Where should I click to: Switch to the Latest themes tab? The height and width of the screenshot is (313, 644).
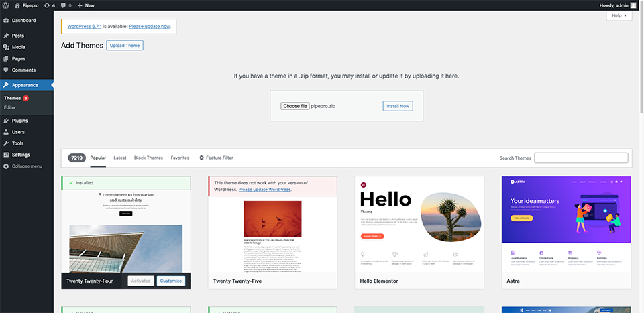point(120,158)
